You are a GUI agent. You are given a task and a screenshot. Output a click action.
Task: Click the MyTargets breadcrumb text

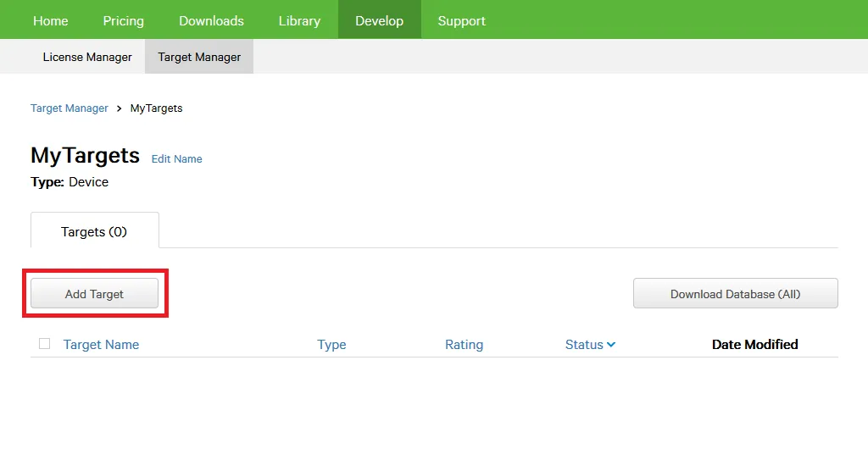pyautogui.click(x=156, y=108)
